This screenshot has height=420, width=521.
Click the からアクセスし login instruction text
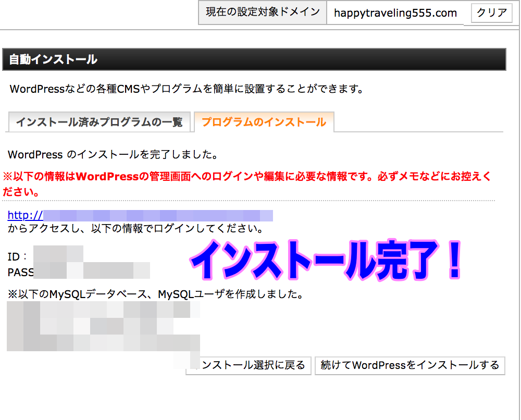(x=135, y=228)
